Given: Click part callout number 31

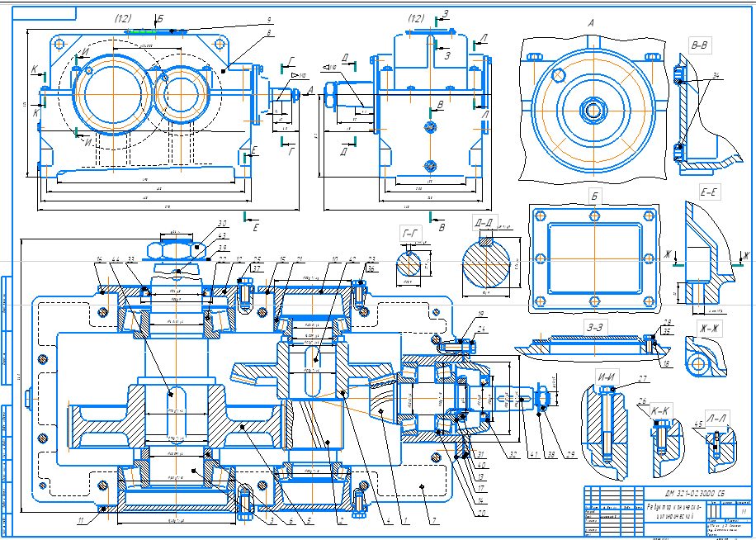Looking at the screenshot, I should pyautogui.click(x=480, y=454).
